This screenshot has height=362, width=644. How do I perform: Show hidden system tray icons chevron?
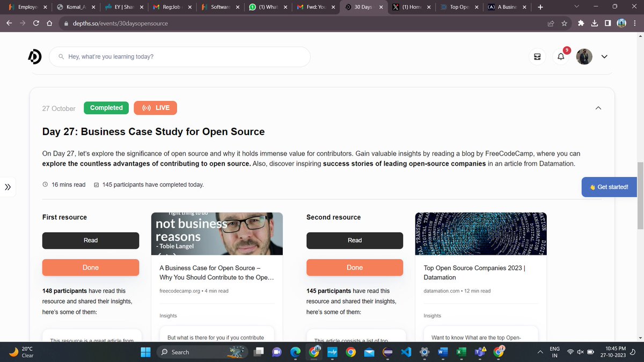click(x=539, y=352)
